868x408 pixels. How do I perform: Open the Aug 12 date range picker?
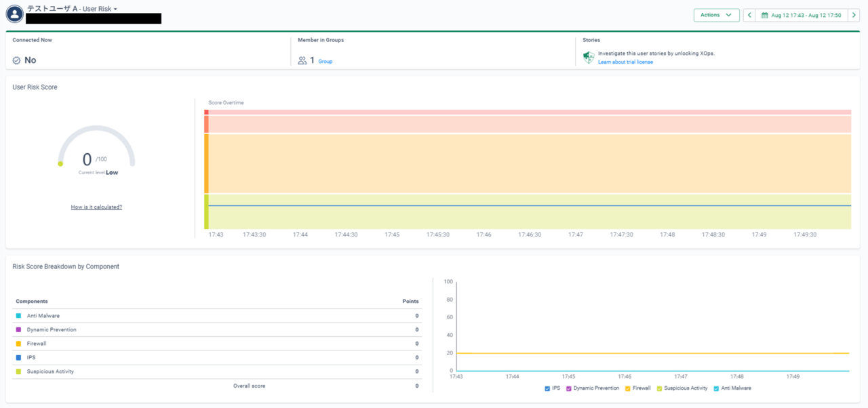point(801,15)
